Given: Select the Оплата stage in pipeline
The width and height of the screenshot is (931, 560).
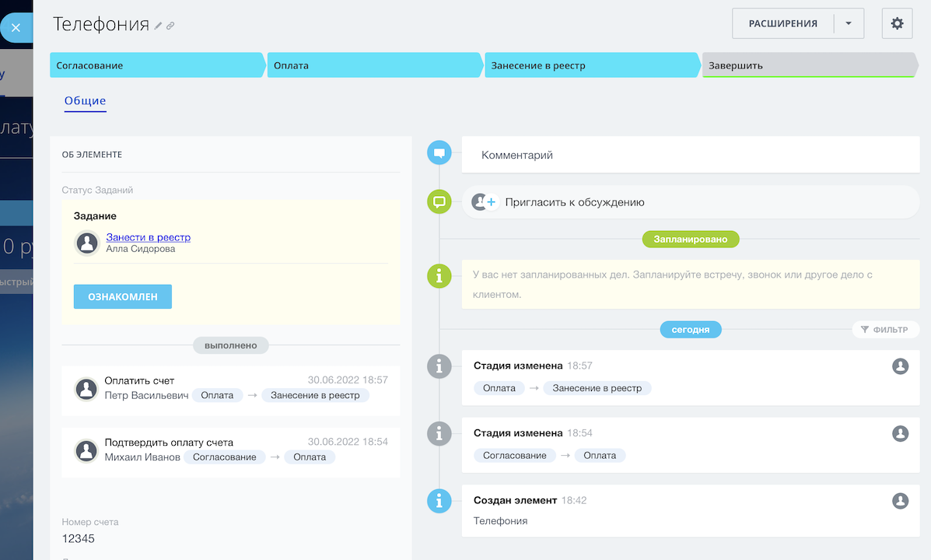Looking at the screenshot, I should (x=373, y=65).
